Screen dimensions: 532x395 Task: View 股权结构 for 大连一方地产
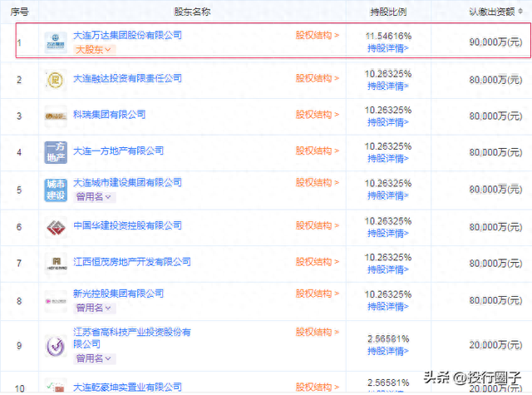click(x=318, y=151)
